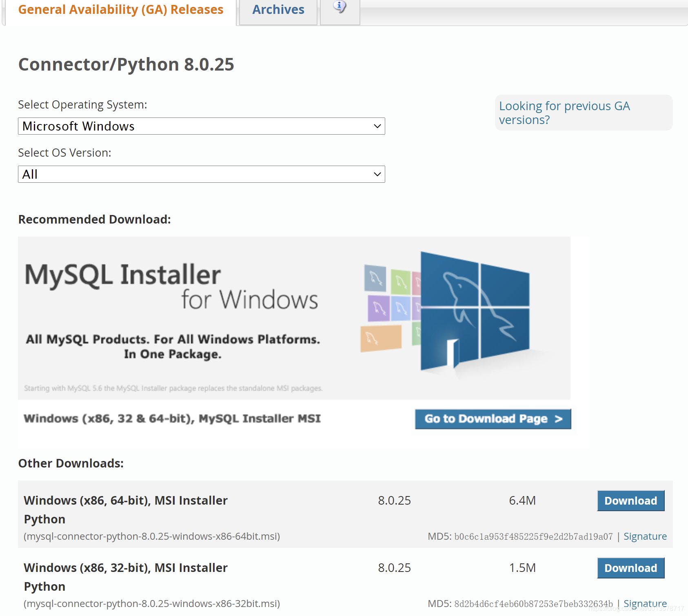This screenshot has width=688, height=616.
Task: Click the MySQL Installer for Windows banner
Action: [294, 318]
